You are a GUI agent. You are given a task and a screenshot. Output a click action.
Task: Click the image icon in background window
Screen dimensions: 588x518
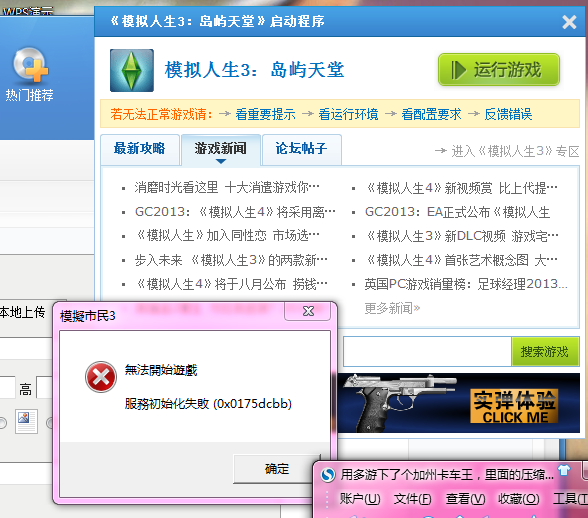click(x=26, y=422)
